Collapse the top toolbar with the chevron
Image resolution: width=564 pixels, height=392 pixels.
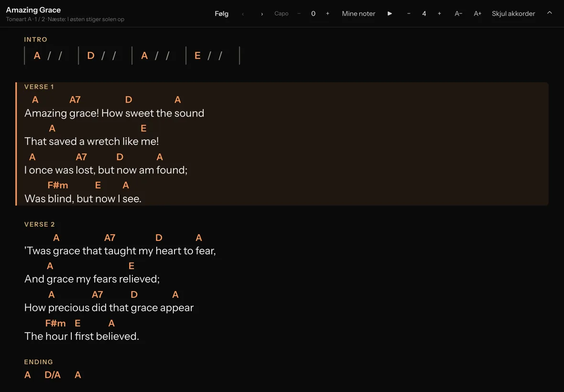550,13
